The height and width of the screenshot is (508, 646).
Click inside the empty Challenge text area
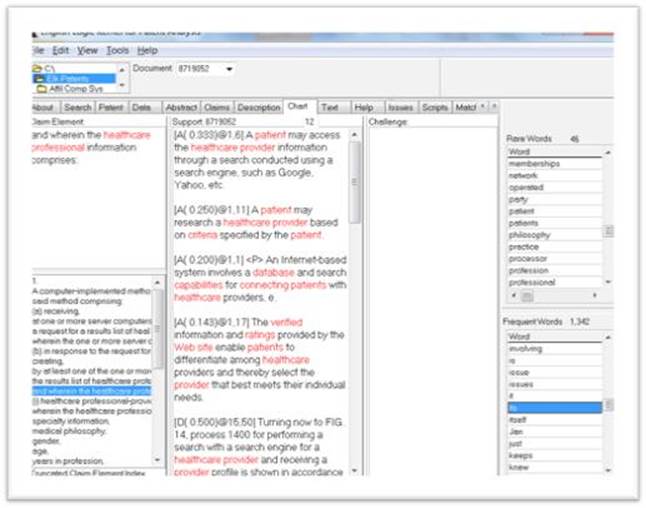(432, 301)
